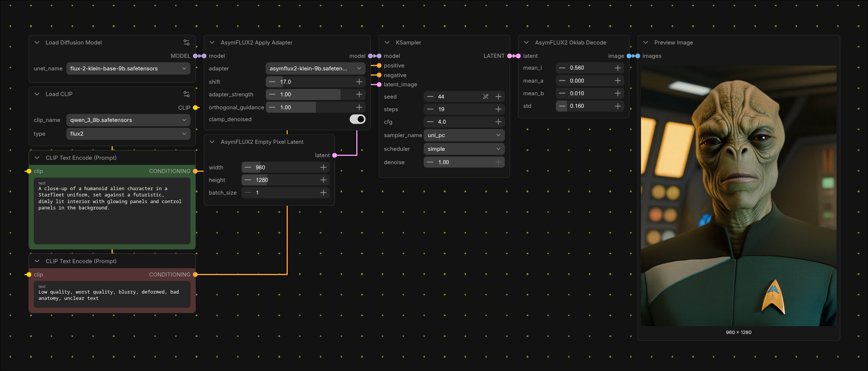The image size is (868, 371).
Task: Open the unet_name model dropdown
Action: coord(128,69)
